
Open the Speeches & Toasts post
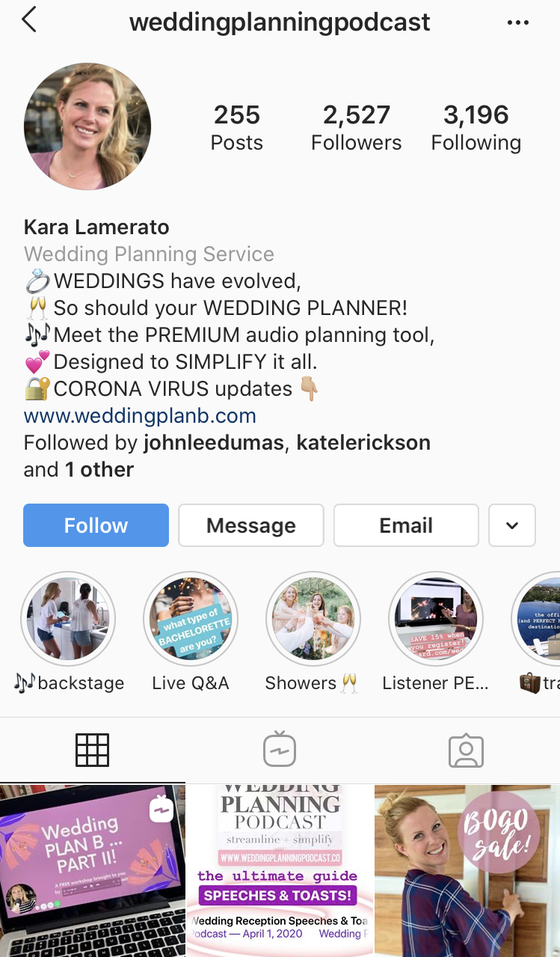(x=280, y=871)
